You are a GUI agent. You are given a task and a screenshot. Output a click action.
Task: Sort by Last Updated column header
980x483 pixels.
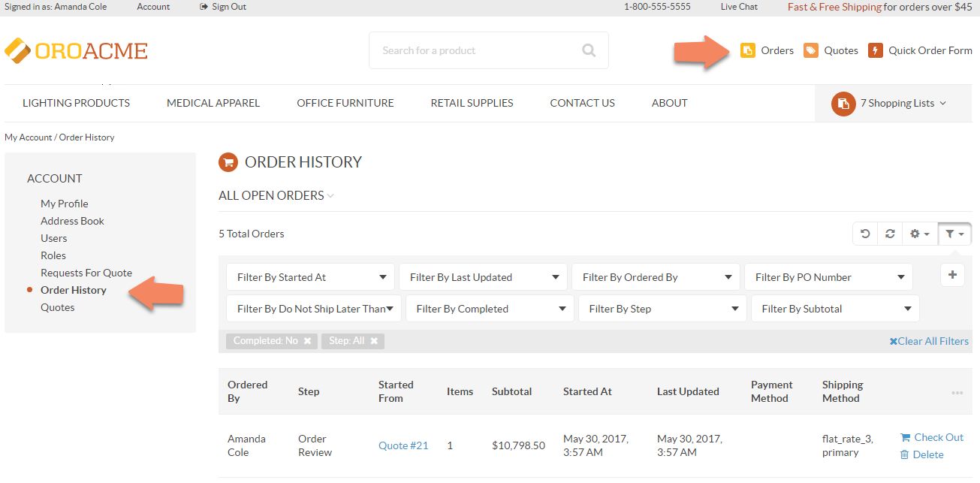coord(688,391)
